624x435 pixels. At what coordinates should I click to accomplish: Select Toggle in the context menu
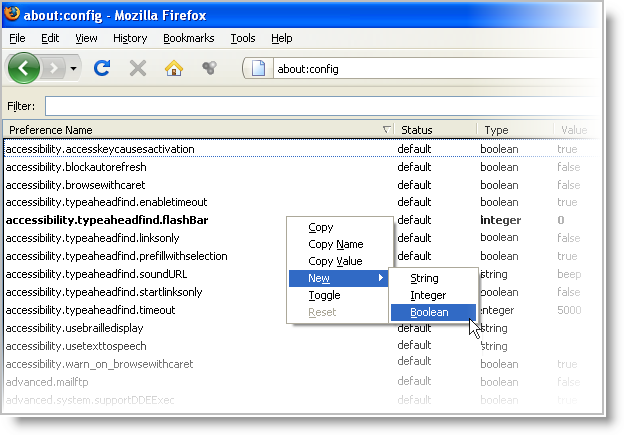324,295
